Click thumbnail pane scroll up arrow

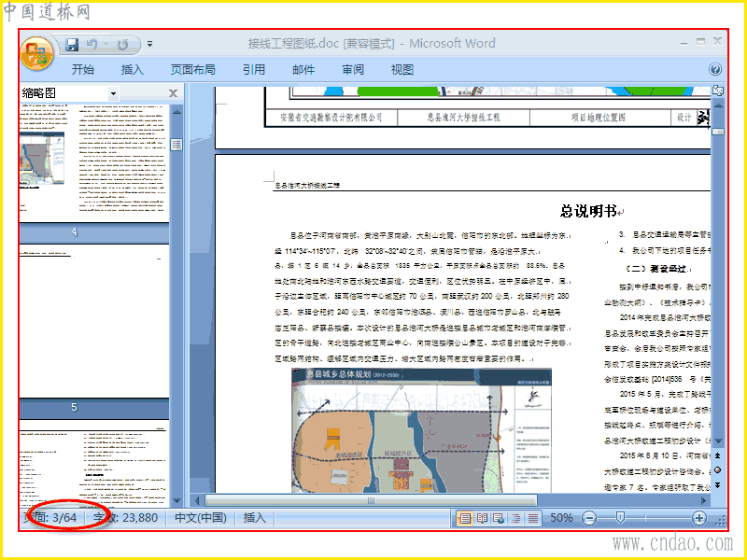(x=176, y=112)
